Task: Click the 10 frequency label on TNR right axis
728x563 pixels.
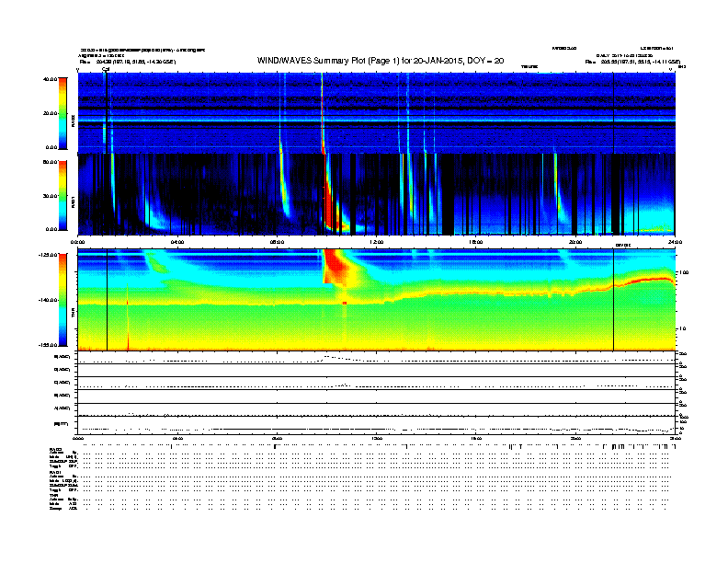Action: point(683,328)
